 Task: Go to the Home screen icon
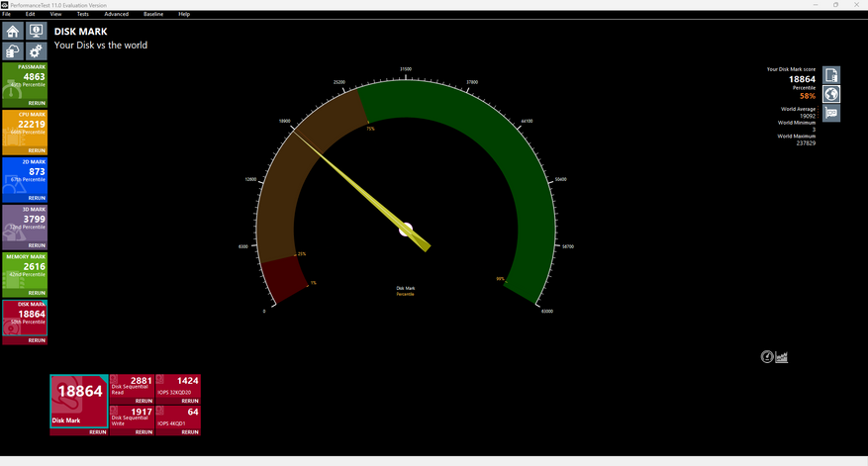[x=13, y=31]
